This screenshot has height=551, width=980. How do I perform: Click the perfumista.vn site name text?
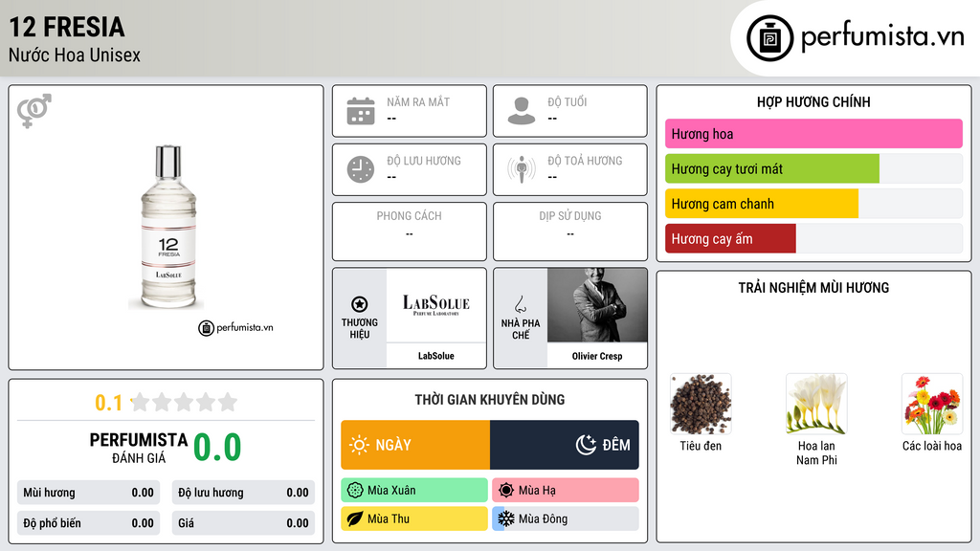coord(882,37)
